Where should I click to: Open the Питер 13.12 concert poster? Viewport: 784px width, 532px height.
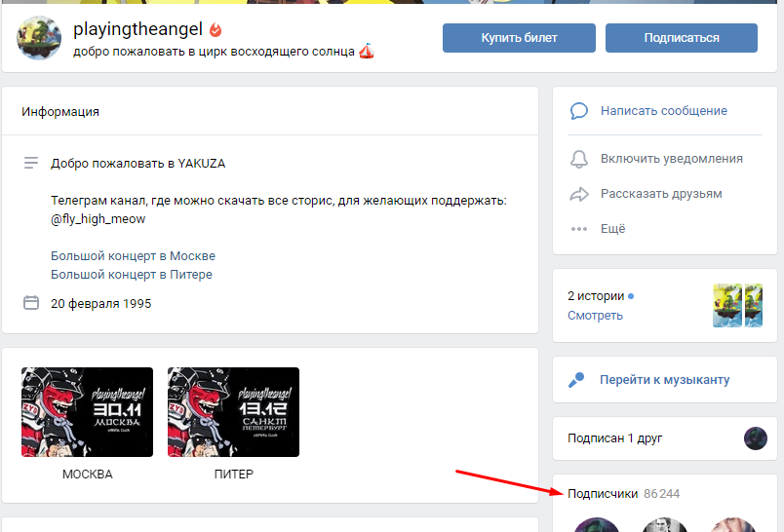233,412
